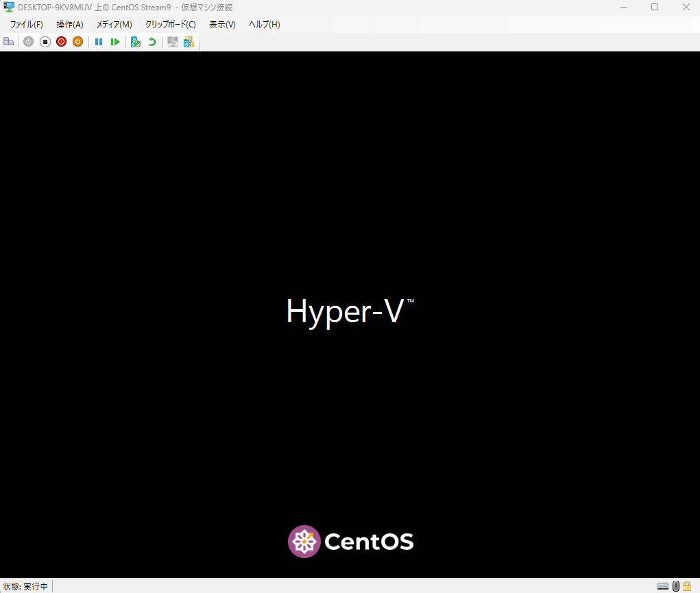700x593 pixels.
Task: Create a checkpoint with the toolbar icon
Action: (x=136, y=42)
